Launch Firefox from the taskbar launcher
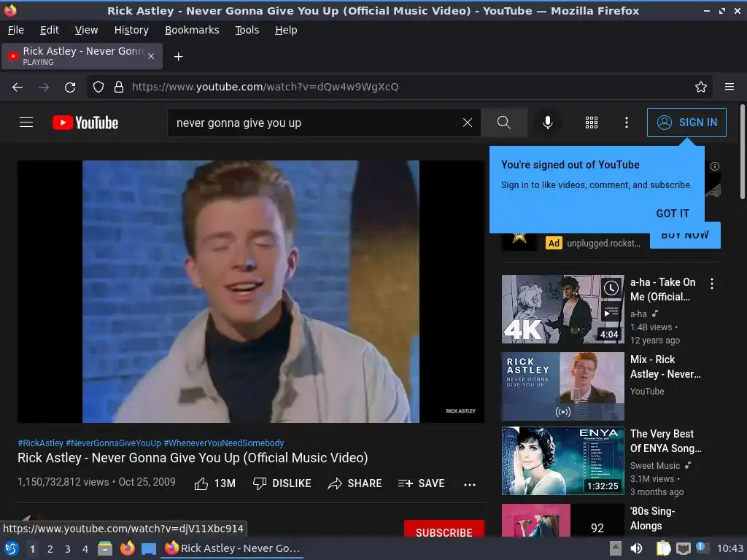Viewport: 747px width, 560px height. tap(127, 548)
